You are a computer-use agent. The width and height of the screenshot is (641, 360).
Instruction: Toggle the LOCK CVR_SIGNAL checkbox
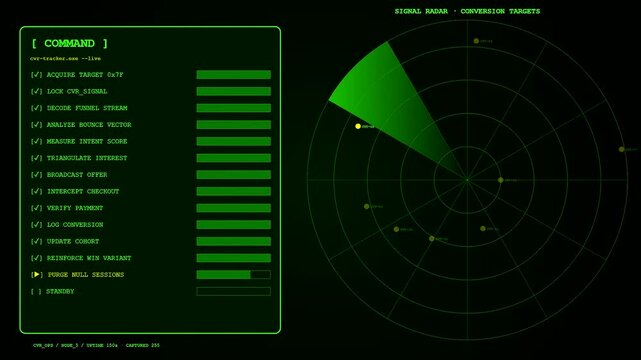[x=36, y=92]
